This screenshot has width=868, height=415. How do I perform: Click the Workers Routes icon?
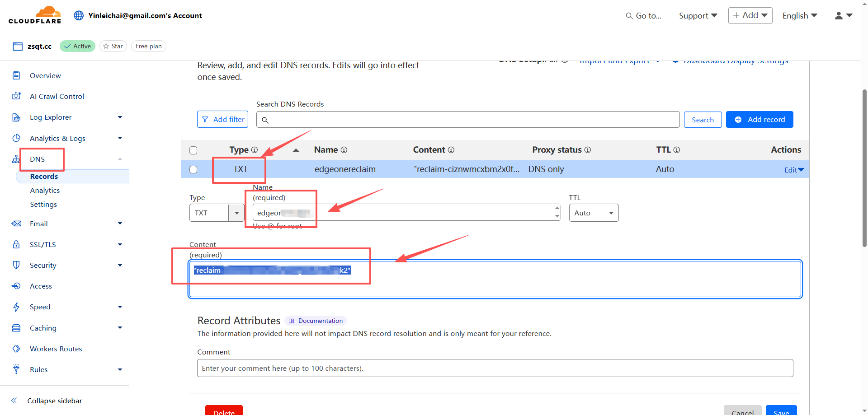[x=16, y=349]
